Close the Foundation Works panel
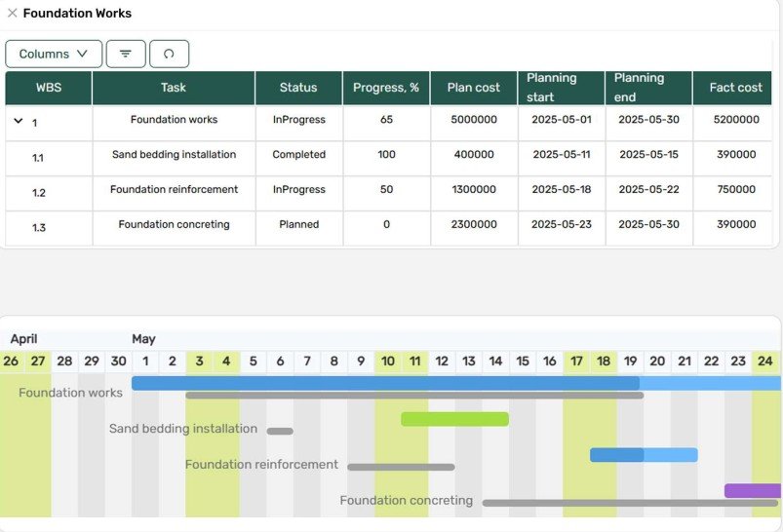This screenshot has height=532, width=783. (13, 13)
